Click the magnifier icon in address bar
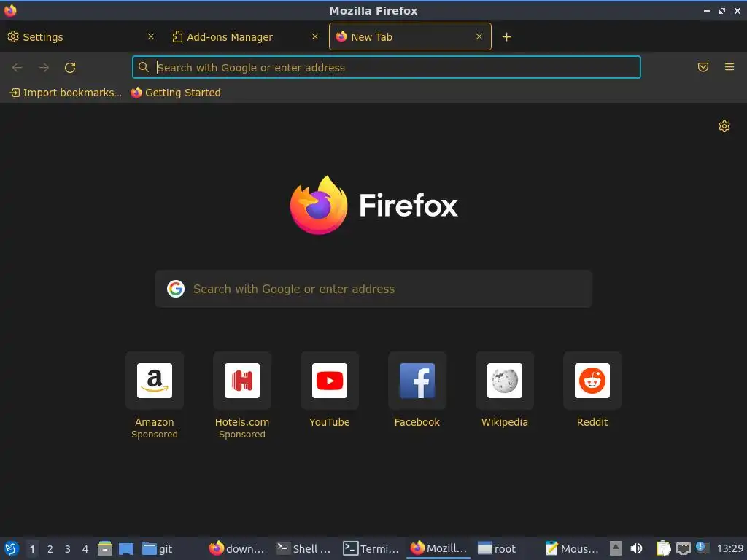This screenshot has width=747, height=560. pyautogui.click(x=144, y=68)
